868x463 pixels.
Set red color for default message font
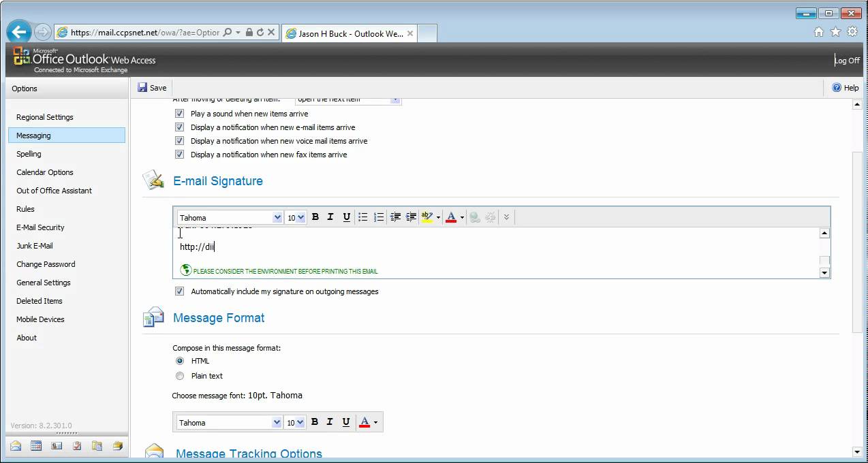365,422
